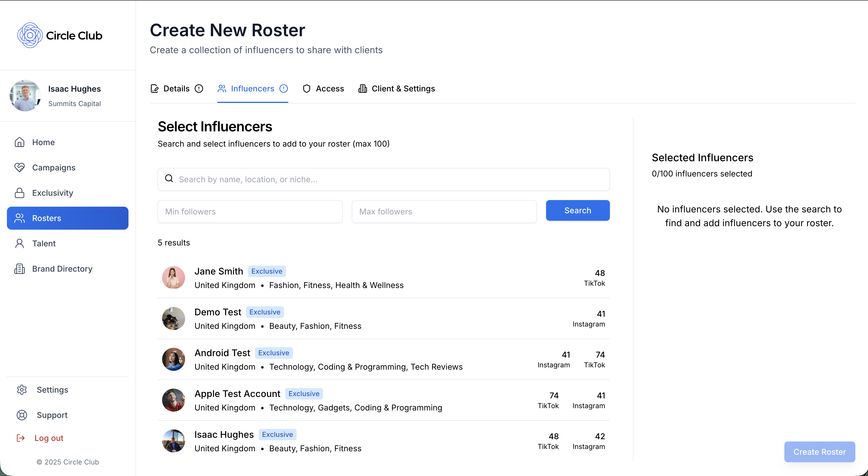Screen dimensions: 868x476
Task: Select Log out in the sidebar
Action: pyautogui.click(x=49, y=438)
